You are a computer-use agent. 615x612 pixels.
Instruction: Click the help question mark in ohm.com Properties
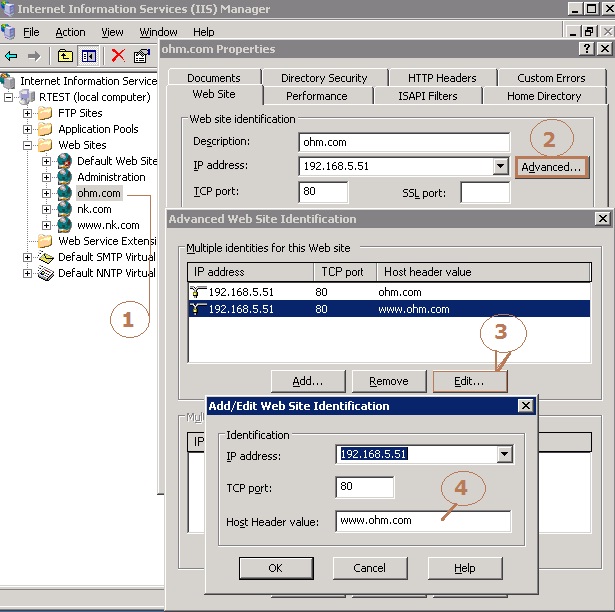point(587,49)
